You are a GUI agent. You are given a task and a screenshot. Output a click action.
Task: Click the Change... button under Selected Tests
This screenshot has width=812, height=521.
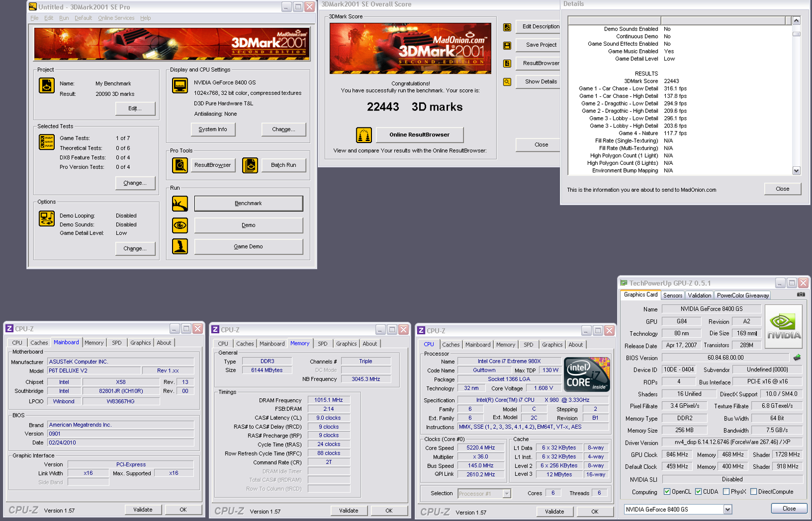[135, 183]
